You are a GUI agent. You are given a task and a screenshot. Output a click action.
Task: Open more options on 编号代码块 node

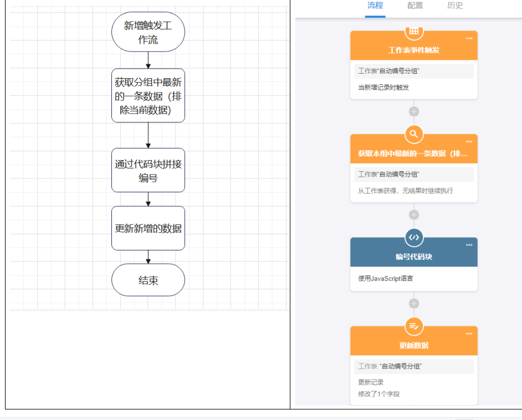coord(469,245)
